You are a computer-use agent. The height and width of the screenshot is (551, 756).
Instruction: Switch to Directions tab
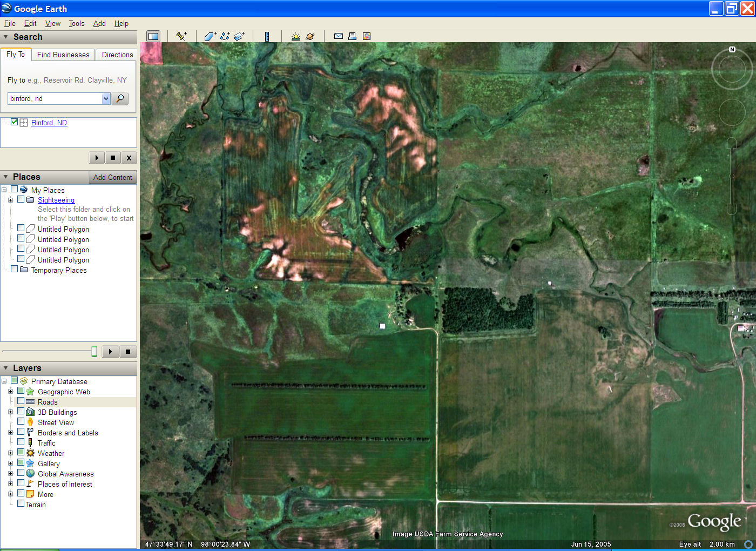[117, 55]
